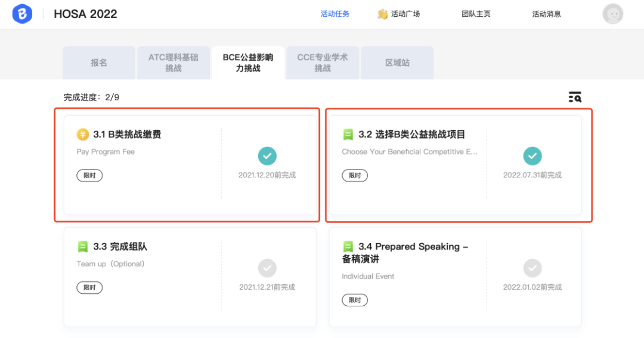The width and height of the screenshot is (644, 338).
Task: Click the green document icon of task 3.3
Action: pyautogui.click(x=82, y=247)
